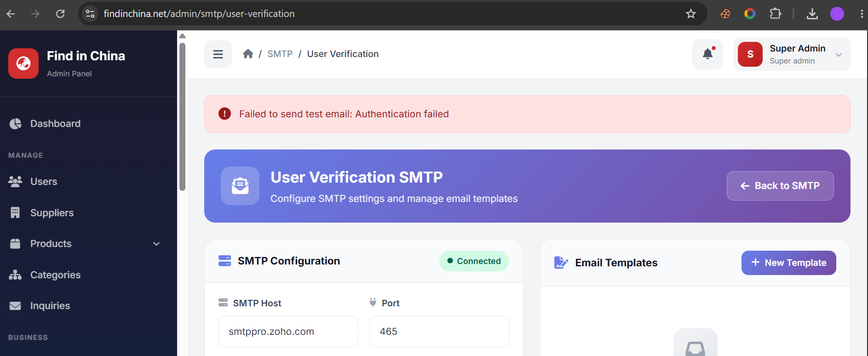Click the SMTP Host input field
Viewport: 868px width, 356px height.
[x=288, y=331]
